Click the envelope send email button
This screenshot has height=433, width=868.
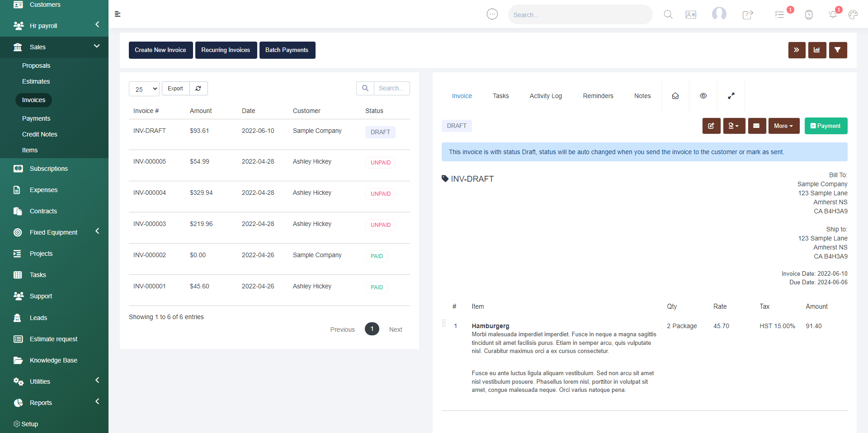coord(757,126)
